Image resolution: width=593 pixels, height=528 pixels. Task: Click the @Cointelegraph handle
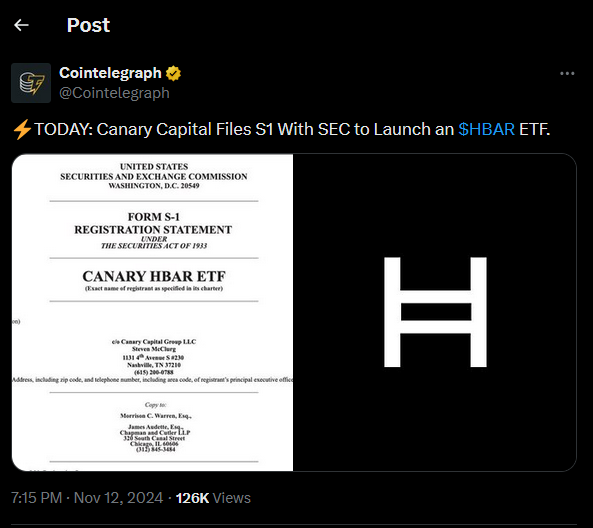pos(114,93)
